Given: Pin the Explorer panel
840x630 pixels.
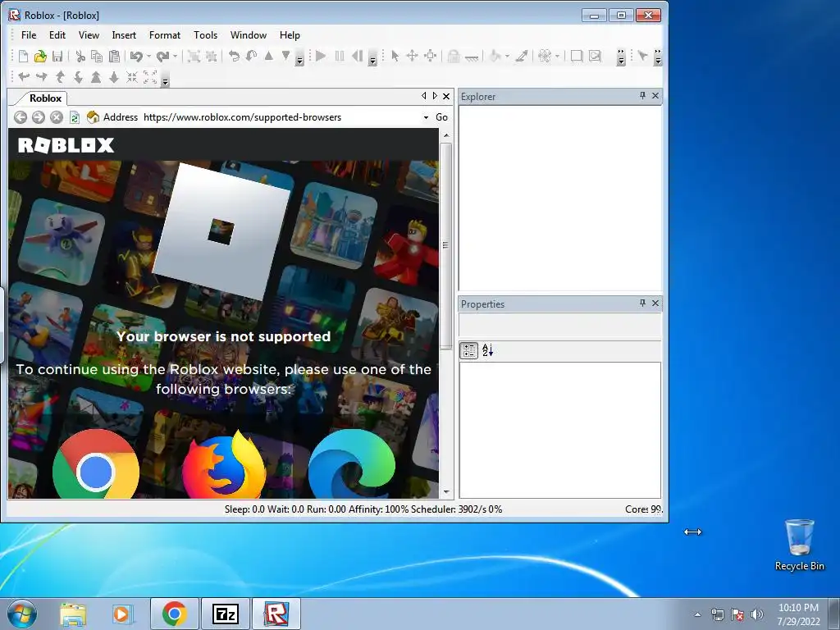Looking at the screenshot, I should point(642,96).
